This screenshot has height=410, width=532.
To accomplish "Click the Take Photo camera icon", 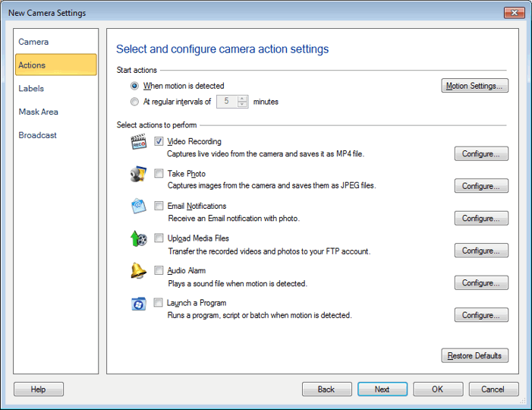I will 138,175.
